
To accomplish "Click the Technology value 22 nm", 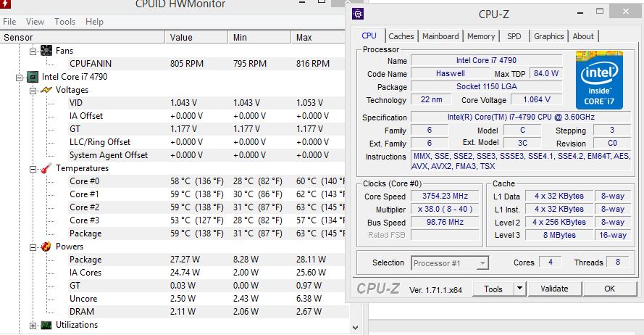I will click(x=432, y=99).
